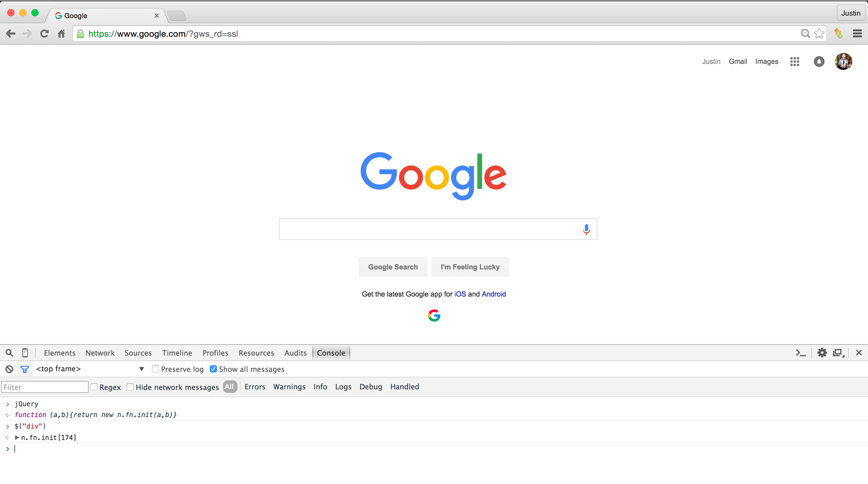
Task: Switch to the Network tab
Action: (100, 353)
